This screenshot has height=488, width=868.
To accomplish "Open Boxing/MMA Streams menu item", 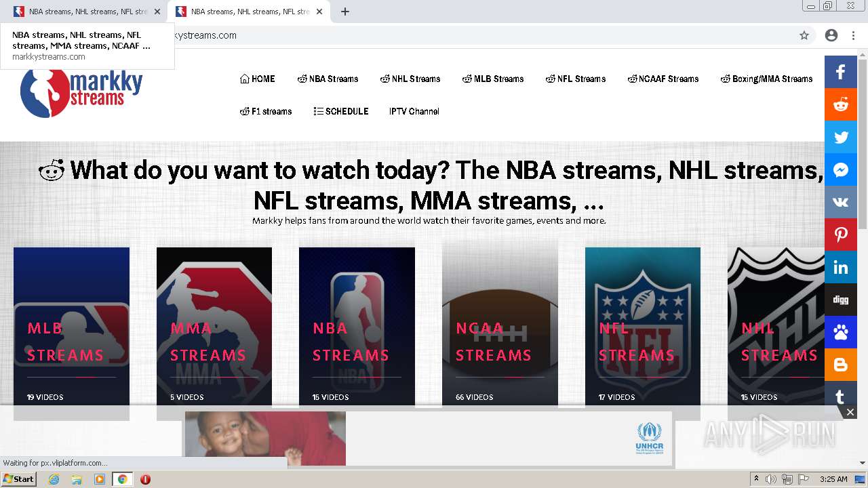I will click(x=766, y=79).
